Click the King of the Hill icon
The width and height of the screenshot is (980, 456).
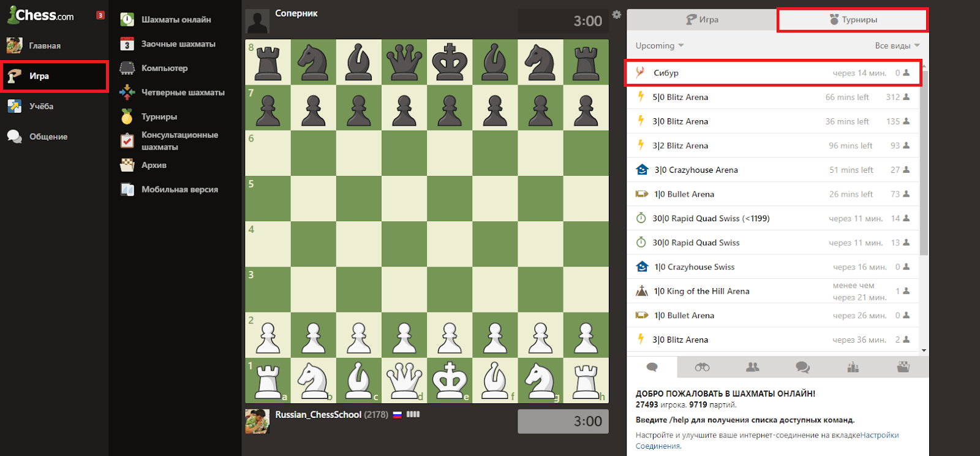[x=642, y=291]
